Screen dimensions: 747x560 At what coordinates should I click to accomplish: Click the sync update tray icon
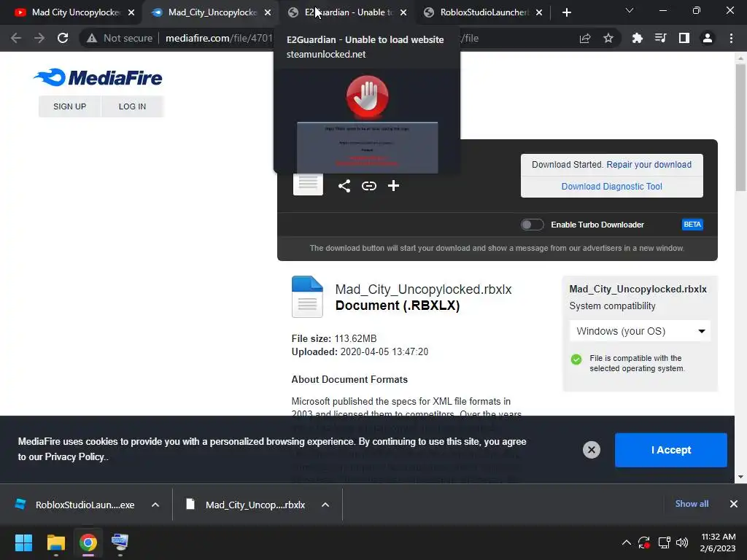644,542
